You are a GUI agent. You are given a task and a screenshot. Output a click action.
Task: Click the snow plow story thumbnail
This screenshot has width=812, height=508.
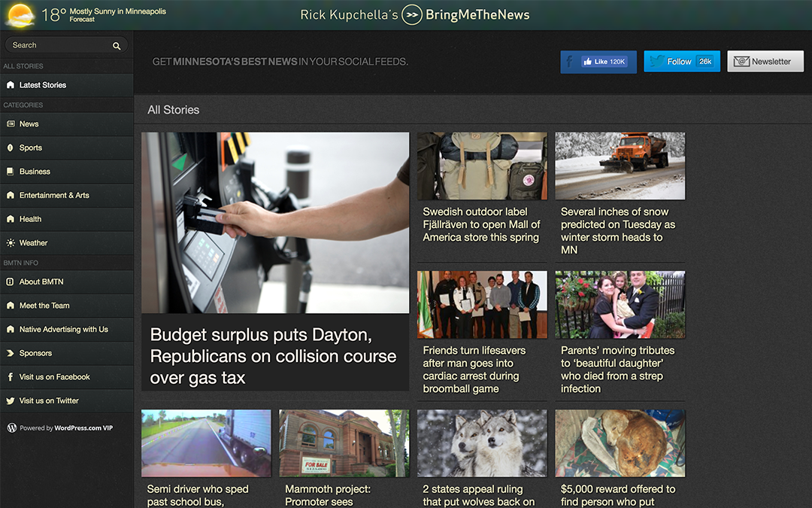620,166
